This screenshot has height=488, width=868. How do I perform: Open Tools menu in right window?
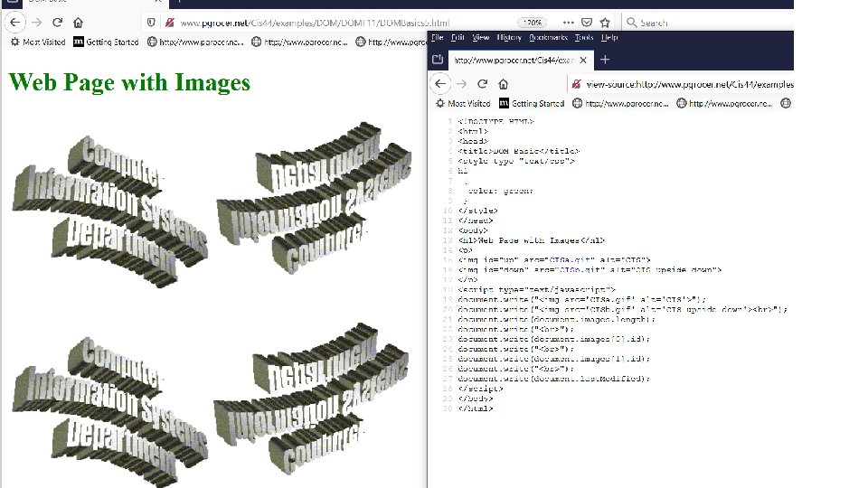584,38
